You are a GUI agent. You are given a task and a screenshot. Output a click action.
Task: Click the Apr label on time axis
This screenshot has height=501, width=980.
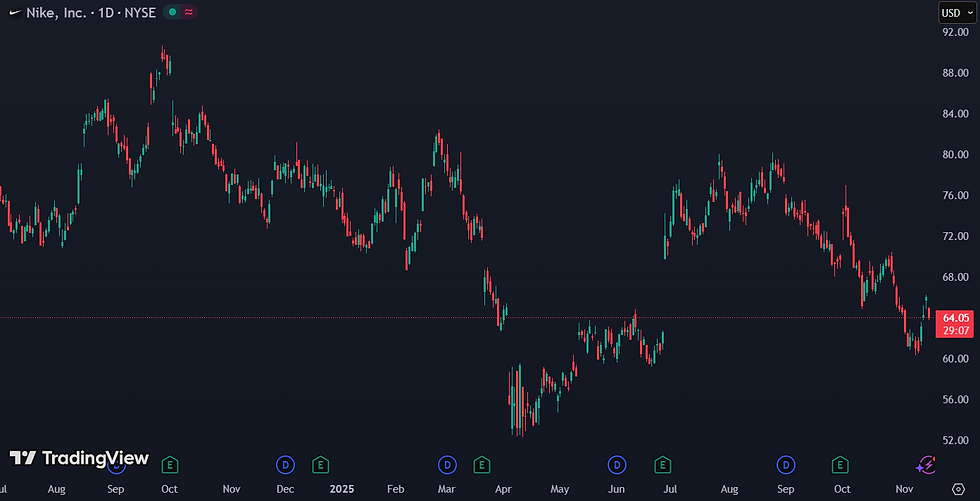click(x=502, y=489)
